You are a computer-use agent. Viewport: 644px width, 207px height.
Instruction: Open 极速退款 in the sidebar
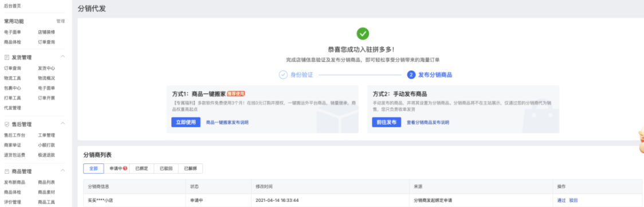(x=46, y=155)
